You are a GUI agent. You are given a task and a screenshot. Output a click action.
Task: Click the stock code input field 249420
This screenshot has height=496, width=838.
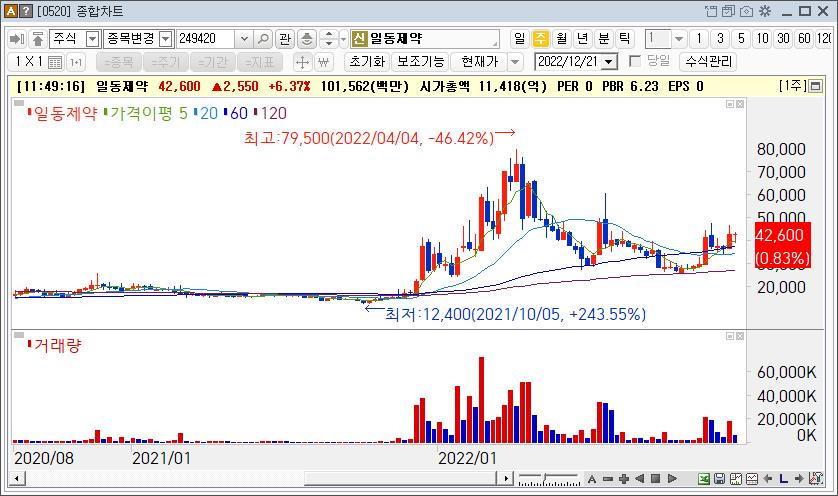coord(205,38)
